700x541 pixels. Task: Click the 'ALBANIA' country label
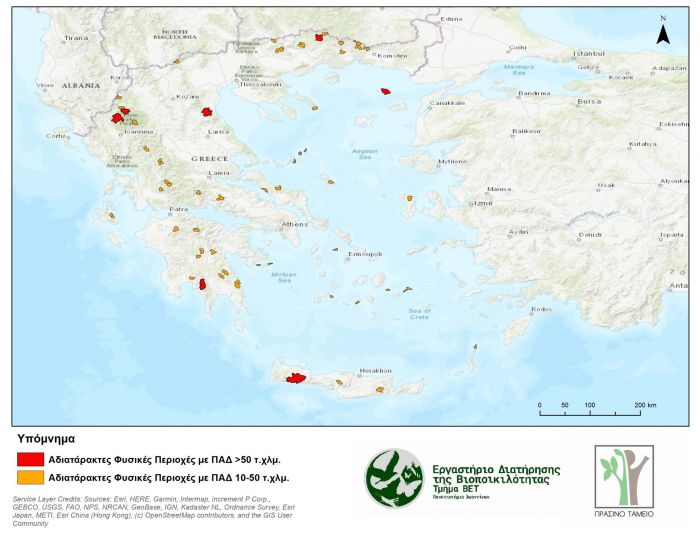pos(81,85)
